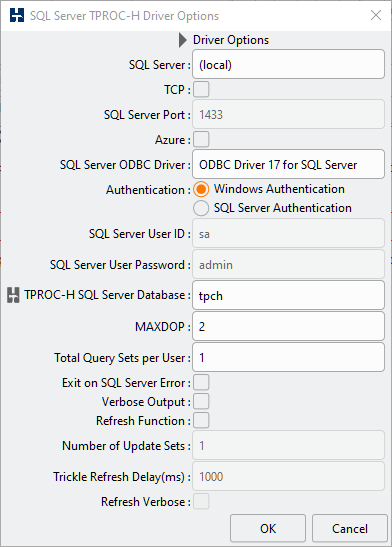This screenshot has width=392, height=547.
Task: Edit the TPROC-H database name field
Action: pyautogui.click(x=288, y=295)
